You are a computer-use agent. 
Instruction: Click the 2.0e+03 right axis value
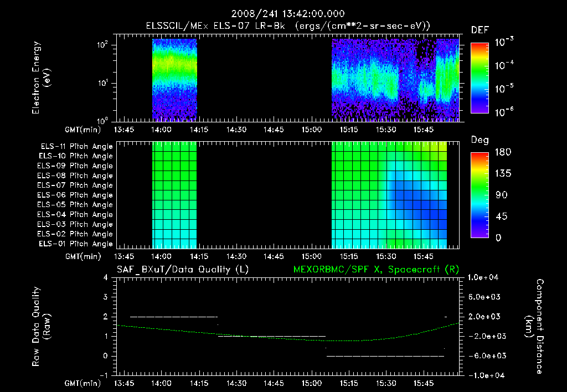coord(484,317)
